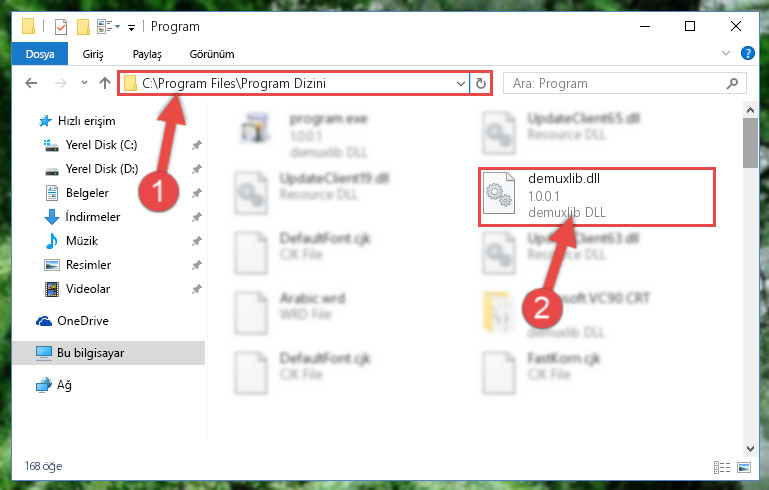Toggle the pin next to Müzik
This screenshot has width=769, height=490.
[197, 241]
